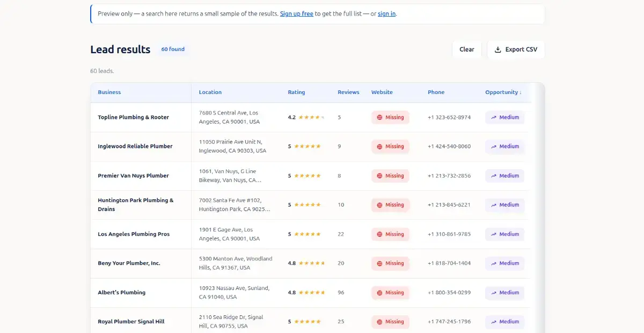
Task: Open the Sign up free link
Action: [x=297, y=14]
